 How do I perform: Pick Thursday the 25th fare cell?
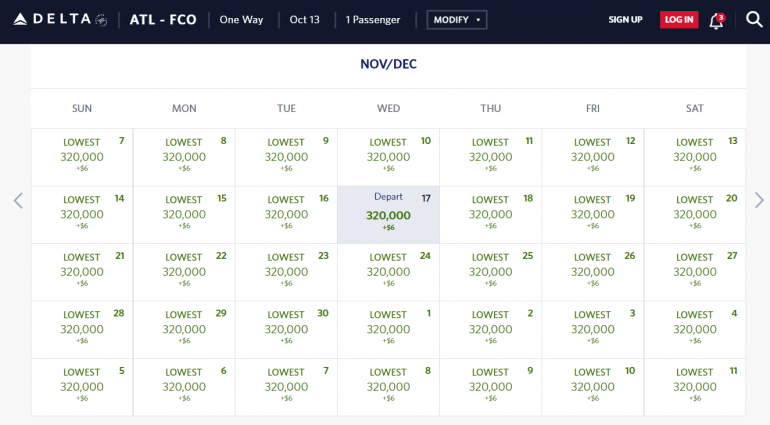click(490, 272)
